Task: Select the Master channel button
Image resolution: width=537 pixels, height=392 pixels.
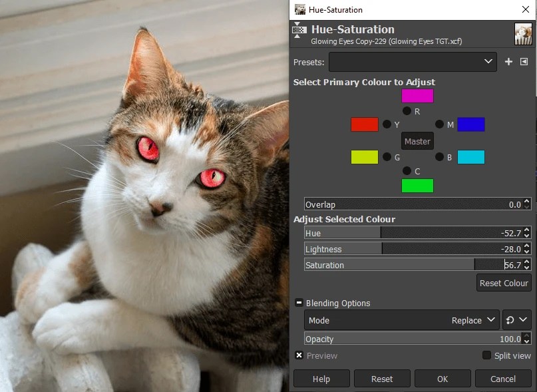Action: [417, 141]
